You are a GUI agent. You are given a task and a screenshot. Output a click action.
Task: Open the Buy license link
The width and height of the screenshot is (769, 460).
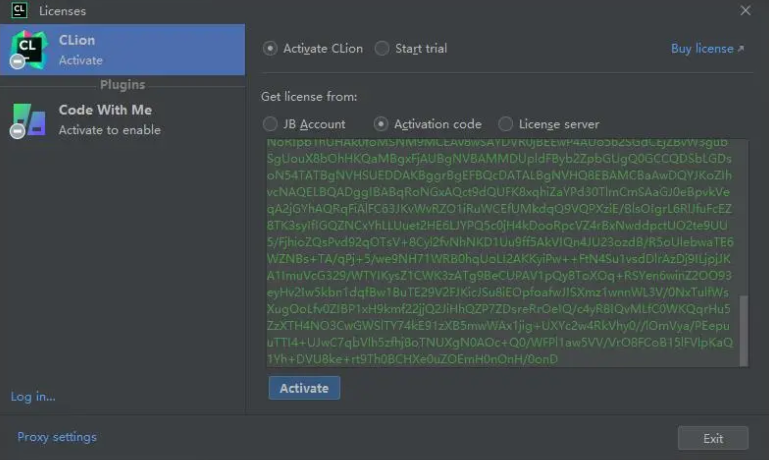point(702,49)
